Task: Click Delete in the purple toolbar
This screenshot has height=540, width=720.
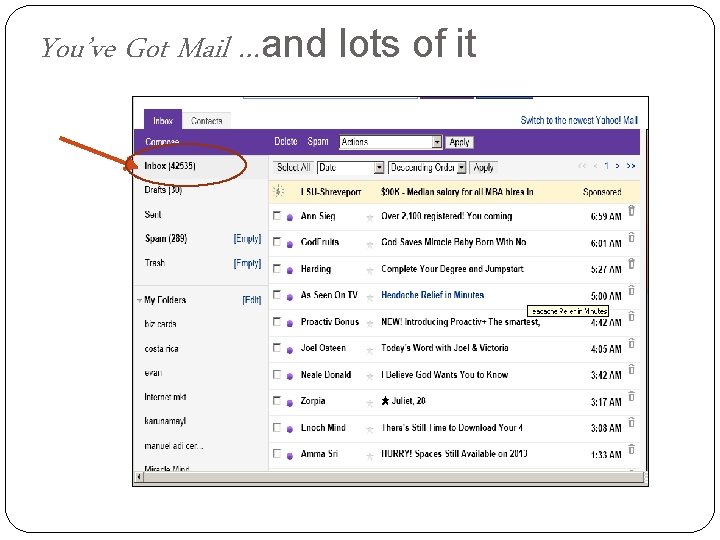Action: click(x=286, y=141)
